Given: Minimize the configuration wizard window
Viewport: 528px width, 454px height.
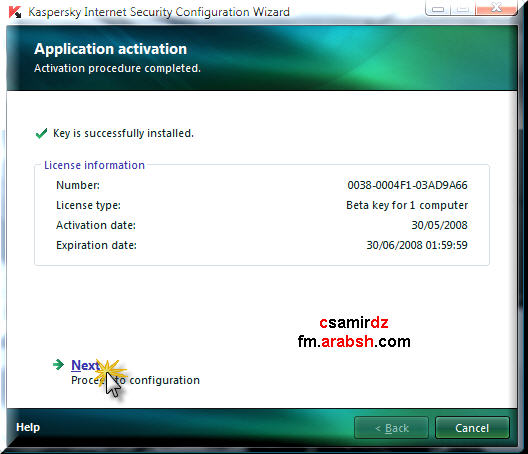Looking at the screenshot, I should [438, 8].
